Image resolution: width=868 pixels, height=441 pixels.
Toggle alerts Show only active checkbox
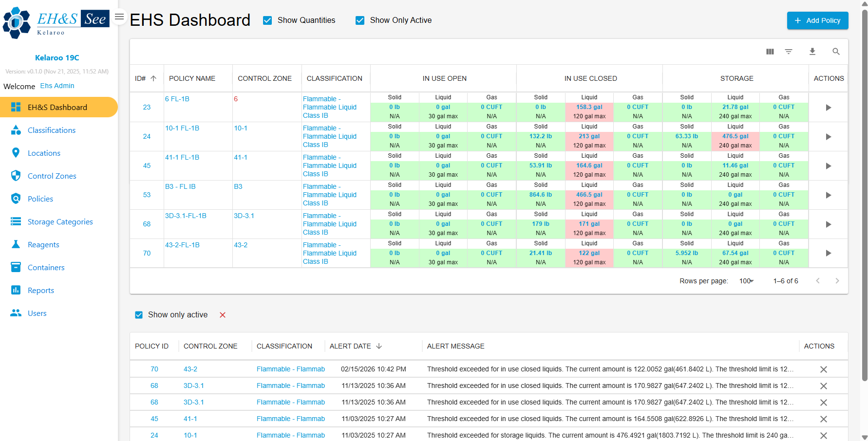pyautogui.click(x=139, y=315)
